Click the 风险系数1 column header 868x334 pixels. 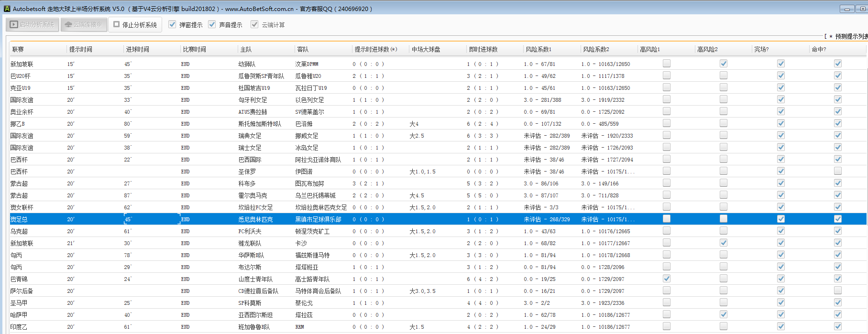(538, 49)
